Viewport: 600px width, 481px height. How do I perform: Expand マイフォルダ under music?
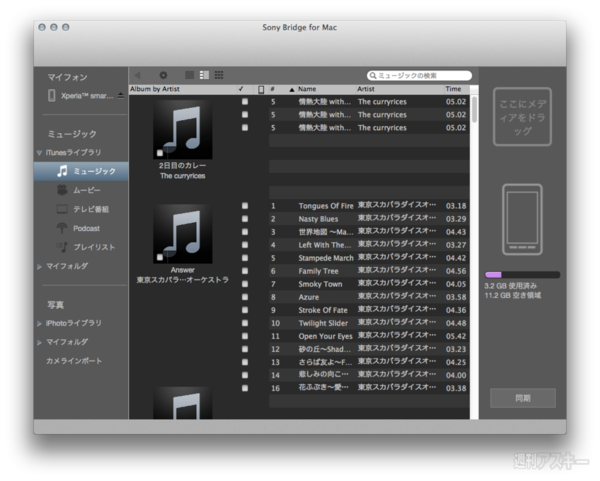(39, 266)
